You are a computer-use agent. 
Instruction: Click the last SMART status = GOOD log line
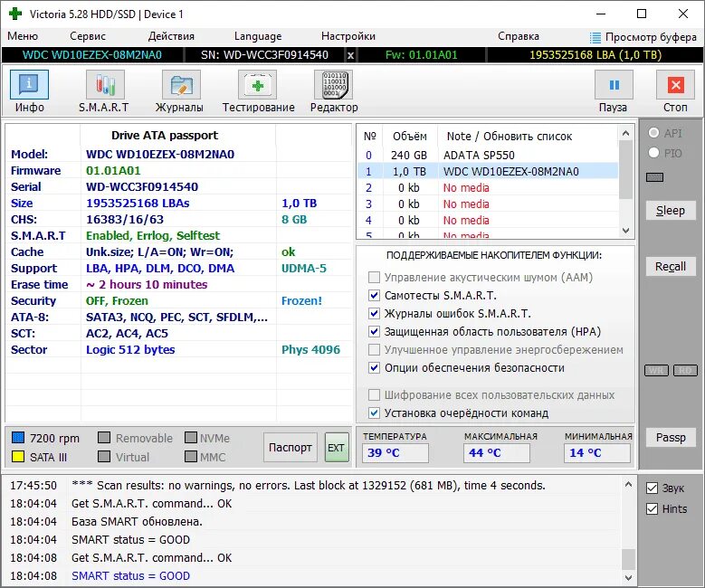click(130, 575)
